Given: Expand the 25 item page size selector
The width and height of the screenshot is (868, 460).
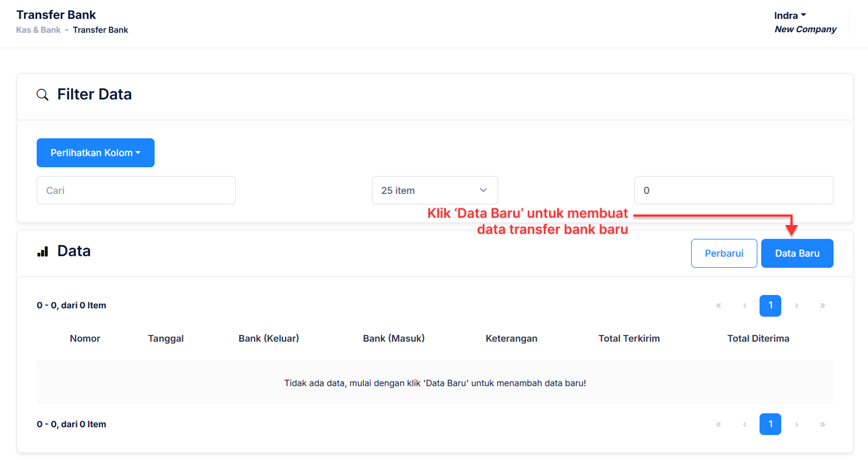Looking at the screenshot, I should 434,191.
